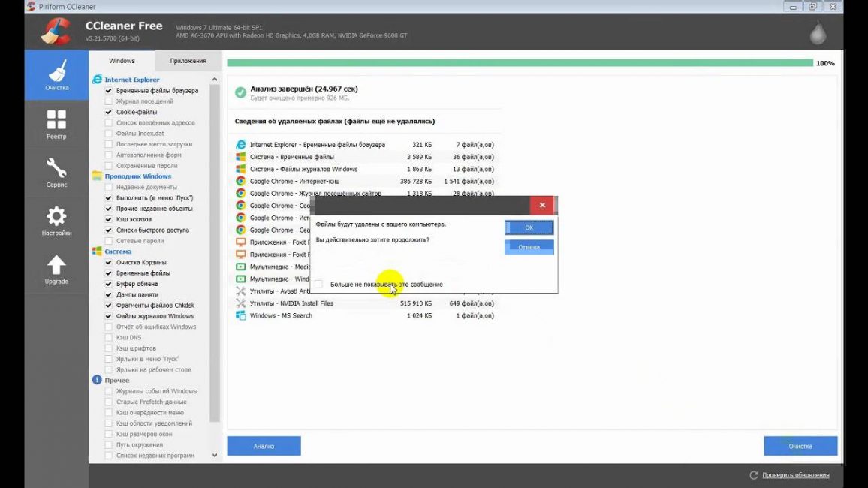The image size is (868, 488).
Task: Click the Мультимедиа - Media row icon
Action: click(x=241, y=266)
